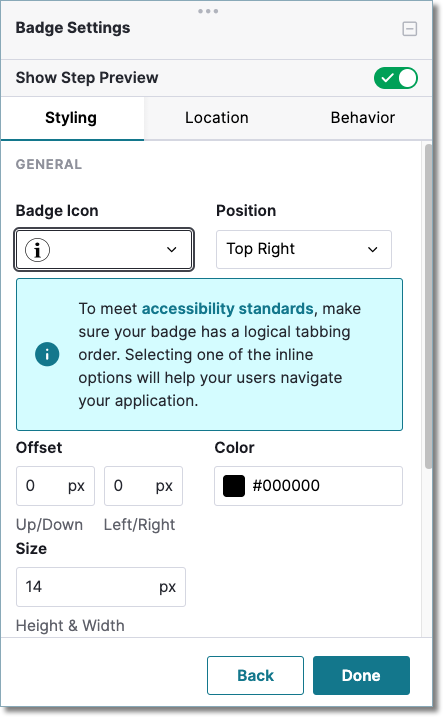
Task: Click the #000000 color hex field
Action: pos(309,486)
